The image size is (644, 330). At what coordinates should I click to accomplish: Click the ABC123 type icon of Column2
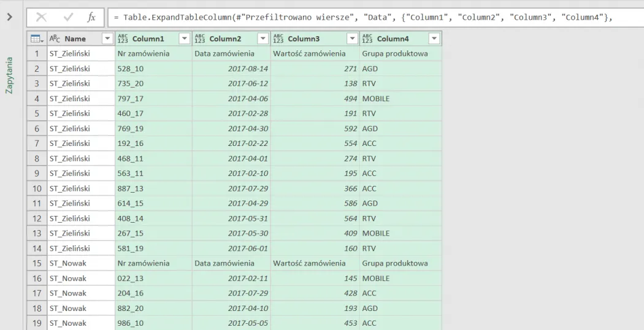coord(200,39)
